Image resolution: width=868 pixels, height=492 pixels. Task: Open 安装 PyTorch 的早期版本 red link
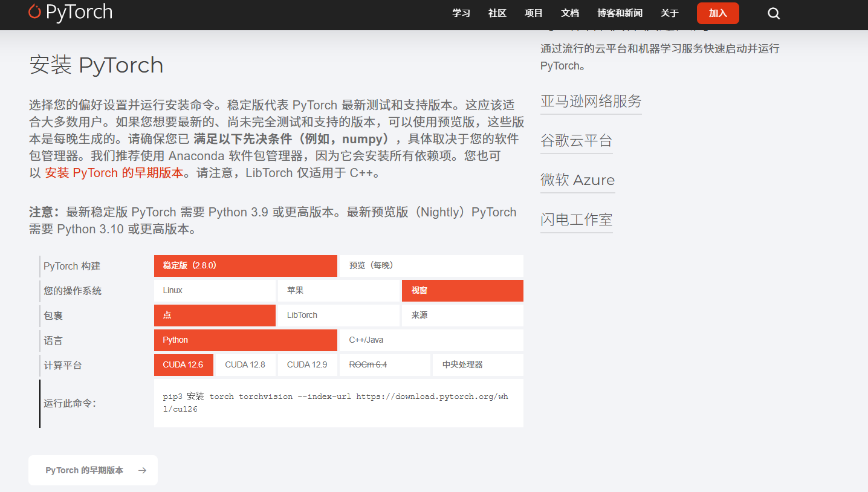[x=114, y=173]
